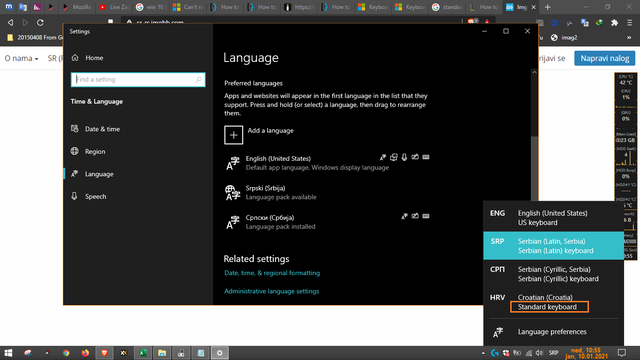Viewport: 640px width, 360px height.
Task: Click network icon in system tray
Action: tap(529, 353)
